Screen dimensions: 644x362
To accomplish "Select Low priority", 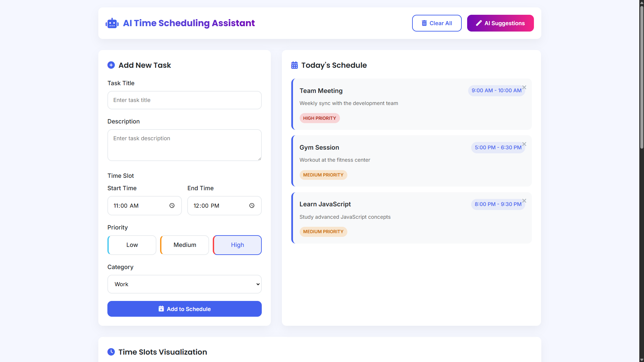I will (x=132, y=245).
